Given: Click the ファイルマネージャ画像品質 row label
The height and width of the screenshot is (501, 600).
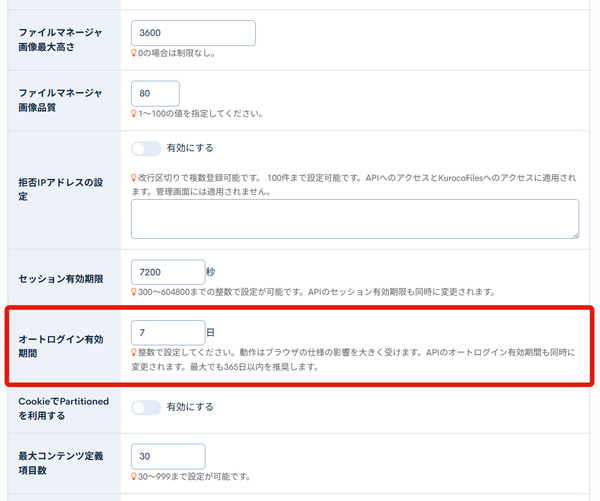Looking at the screenshot, I should (60, 100).
